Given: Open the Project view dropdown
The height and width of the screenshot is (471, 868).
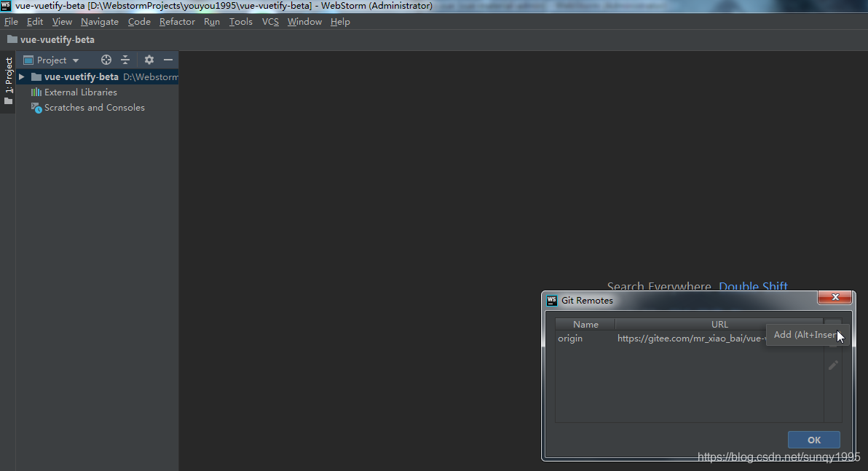Looking at the screenshot, I should click(52, 60).
